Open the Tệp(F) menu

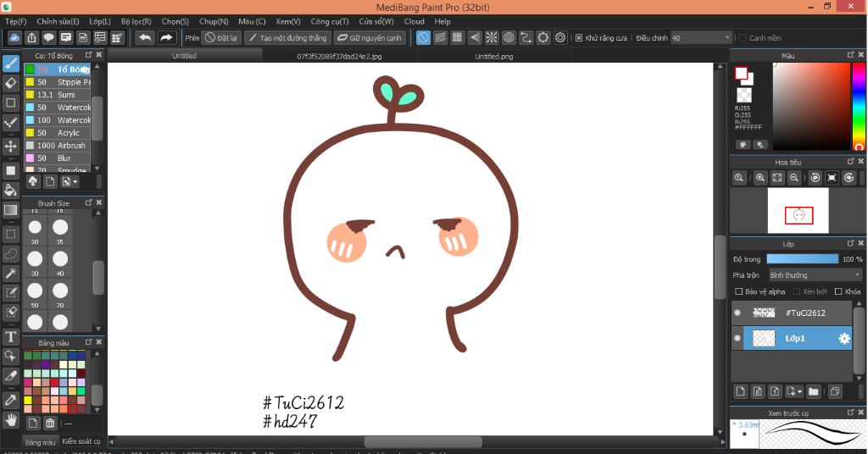(x=16, y=21)
